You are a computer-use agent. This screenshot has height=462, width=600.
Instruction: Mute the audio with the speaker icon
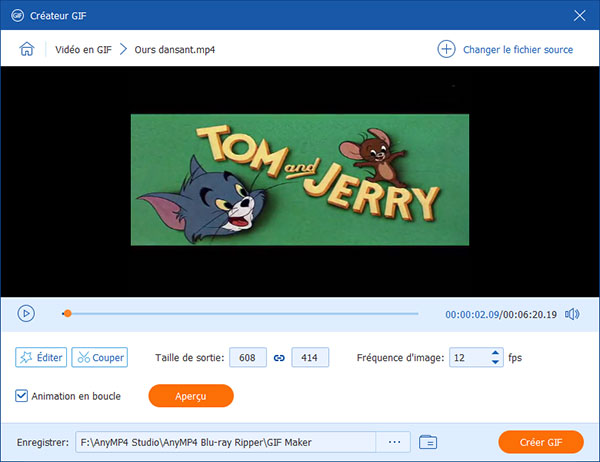(572, 314)
